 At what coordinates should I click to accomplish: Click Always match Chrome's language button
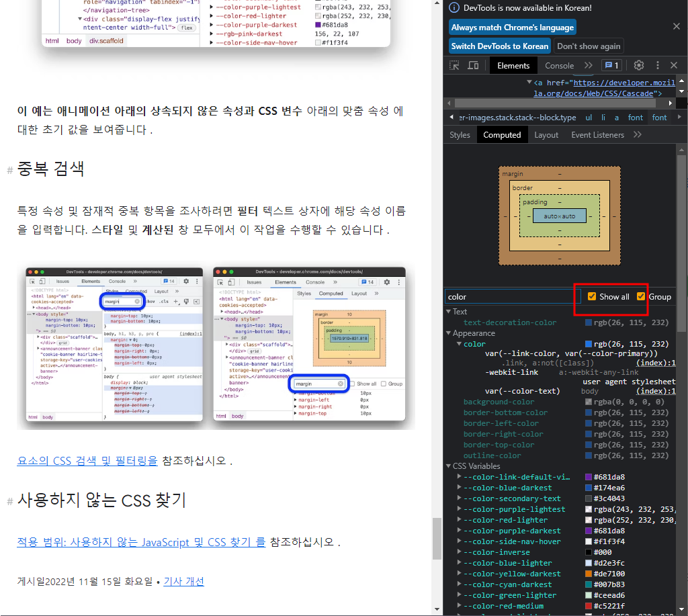(513, 27)
